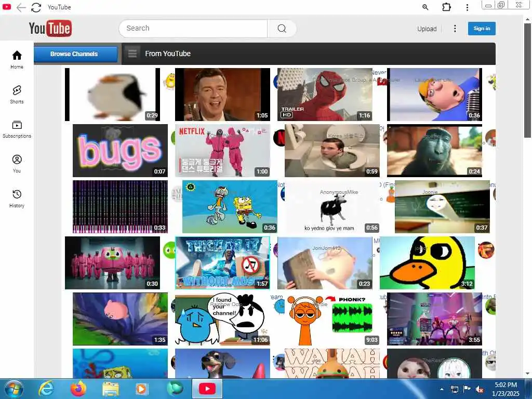Play the yellow duck video 3:12
This screenshot has height=399, width=532.
tap(427, 262)
